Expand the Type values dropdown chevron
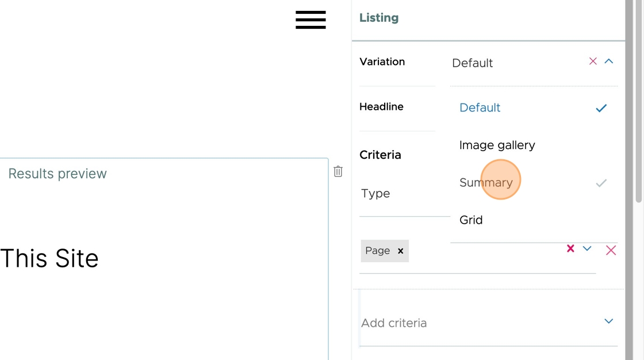644x360 pixels. click(x=587, y=248)
